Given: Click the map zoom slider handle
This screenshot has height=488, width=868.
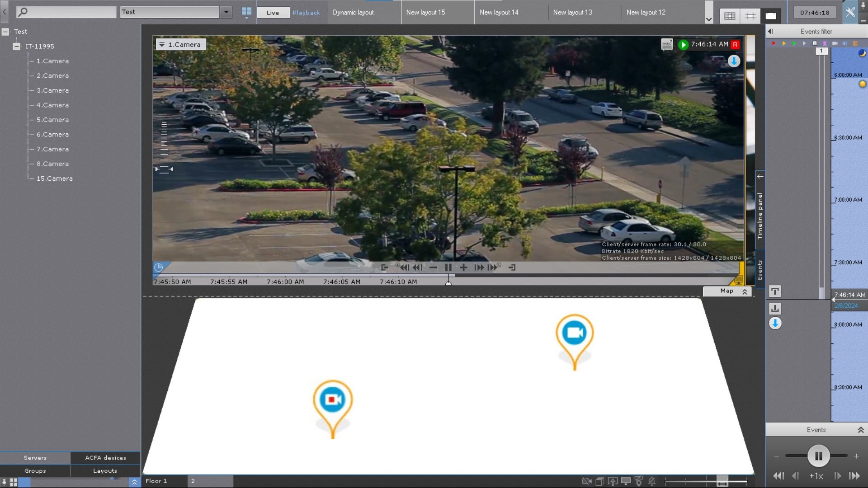Looking at the screenshot, I should pos(722,481).
